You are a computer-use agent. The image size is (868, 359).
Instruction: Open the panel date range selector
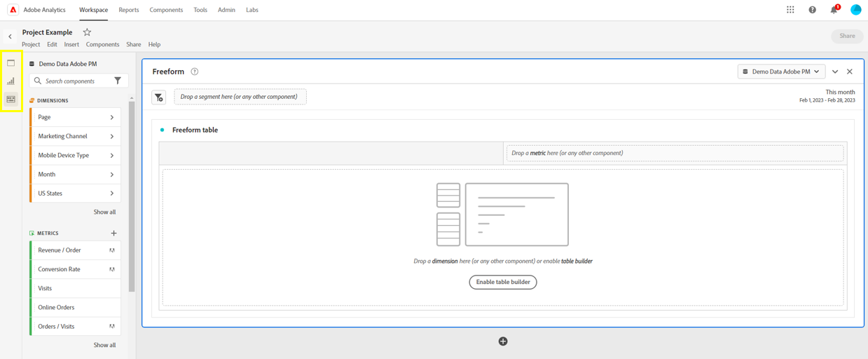pyautogui.click(x=827, y=96)
